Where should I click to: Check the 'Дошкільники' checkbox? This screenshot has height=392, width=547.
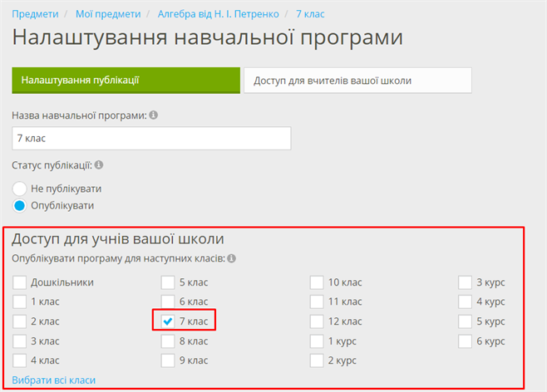click(x=20, y=282)
